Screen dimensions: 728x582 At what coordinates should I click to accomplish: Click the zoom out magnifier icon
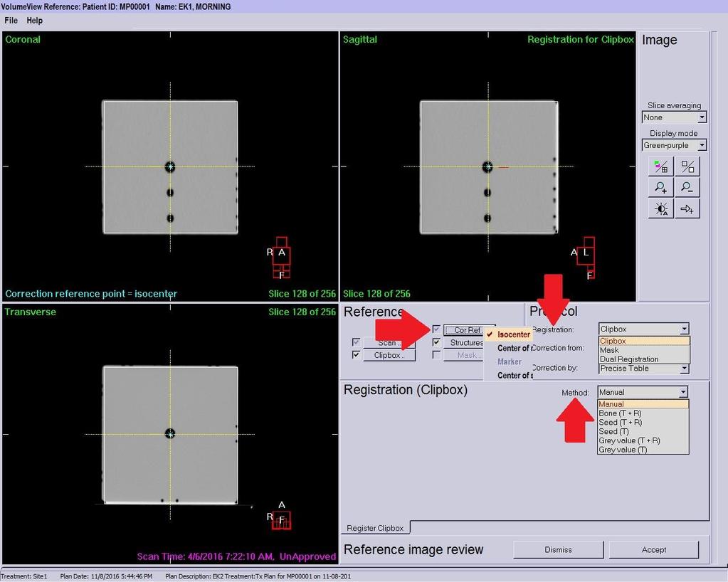pos(687,188)
